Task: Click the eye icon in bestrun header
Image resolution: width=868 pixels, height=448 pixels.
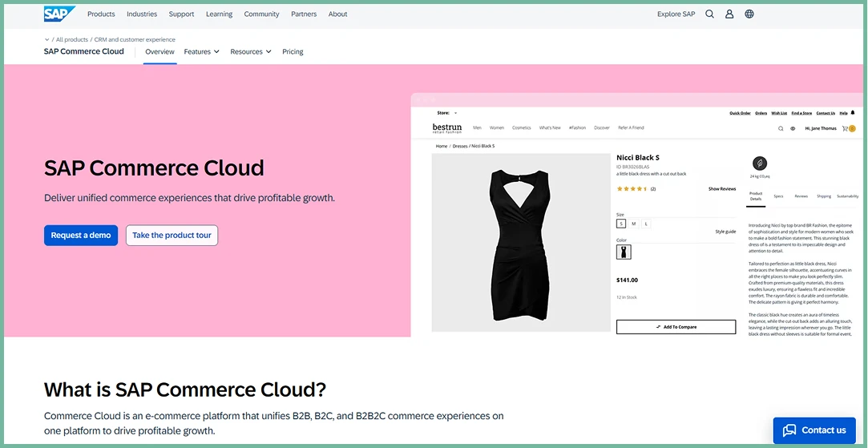Action: click(793, 128)
